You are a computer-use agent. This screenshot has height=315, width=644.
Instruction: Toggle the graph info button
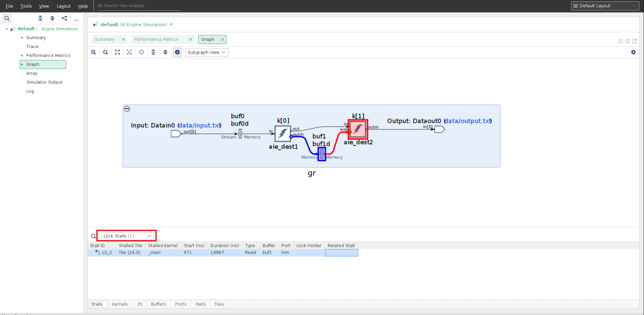(177, 52)
